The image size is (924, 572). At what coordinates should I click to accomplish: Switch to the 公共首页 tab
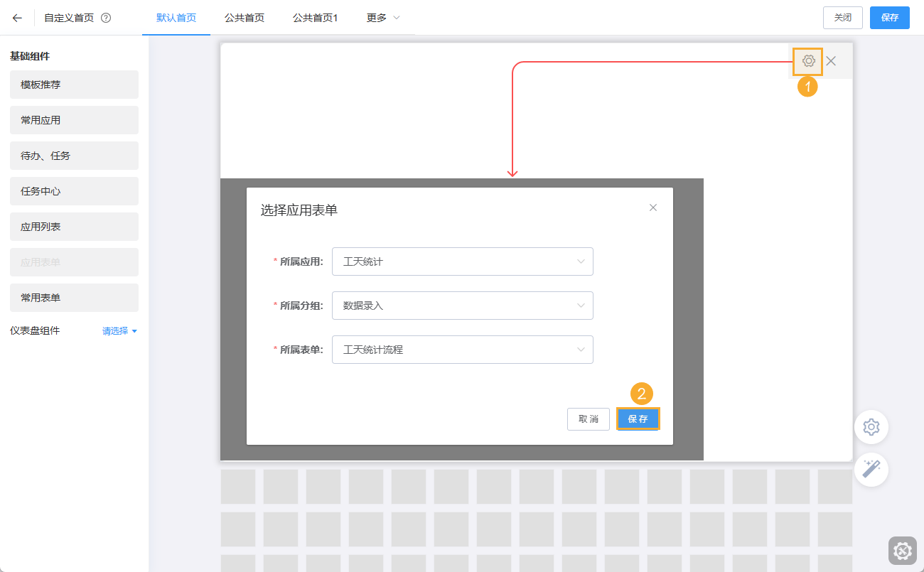244,18
